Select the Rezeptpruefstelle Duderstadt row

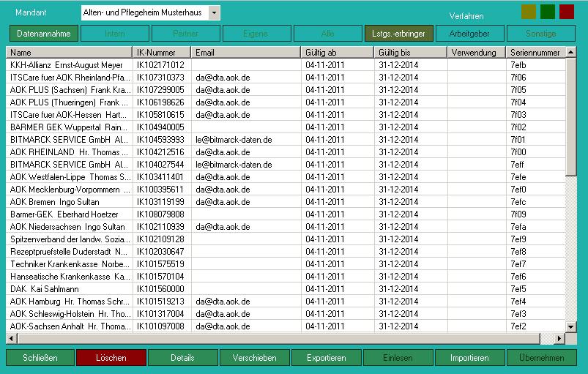286,252
